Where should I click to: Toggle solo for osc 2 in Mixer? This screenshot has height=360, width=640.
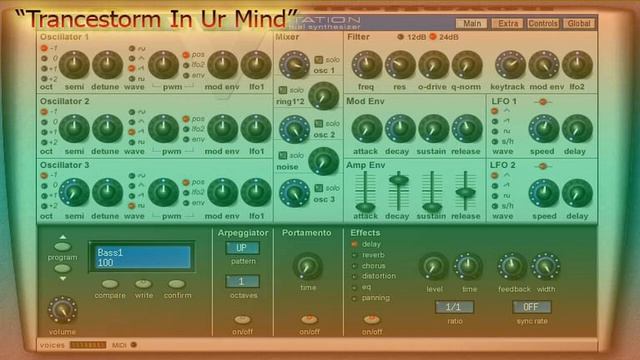318,123
